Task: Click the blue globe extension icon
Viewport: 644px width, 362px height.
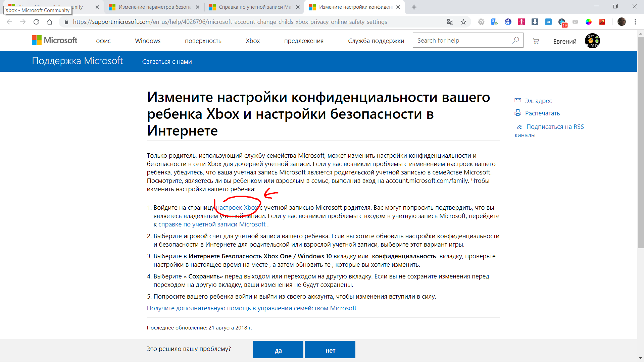Action: point(508,22)
